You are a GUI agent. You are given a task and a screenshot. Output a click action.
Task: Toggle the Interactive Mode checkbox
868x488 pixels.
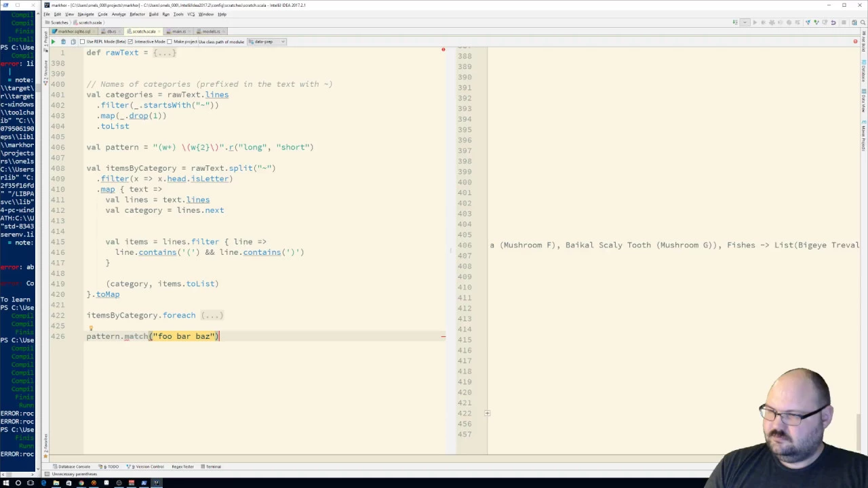pos(131,41)
